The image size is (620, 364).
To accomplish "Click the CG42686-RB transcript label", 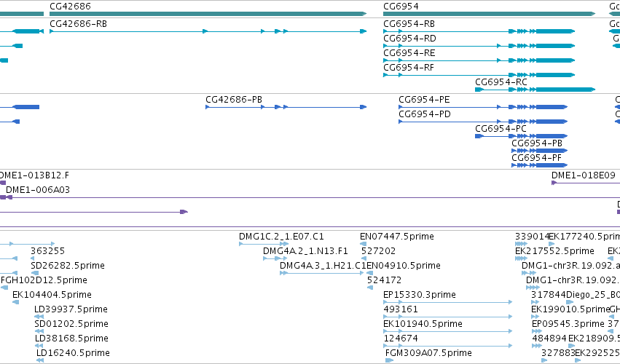I will [78, 24].
